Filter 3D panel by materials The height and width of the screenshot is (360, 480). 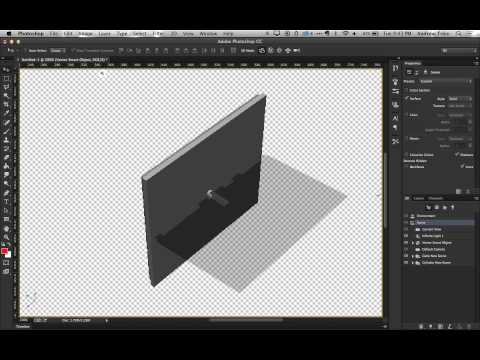click(x=445, y=207)
